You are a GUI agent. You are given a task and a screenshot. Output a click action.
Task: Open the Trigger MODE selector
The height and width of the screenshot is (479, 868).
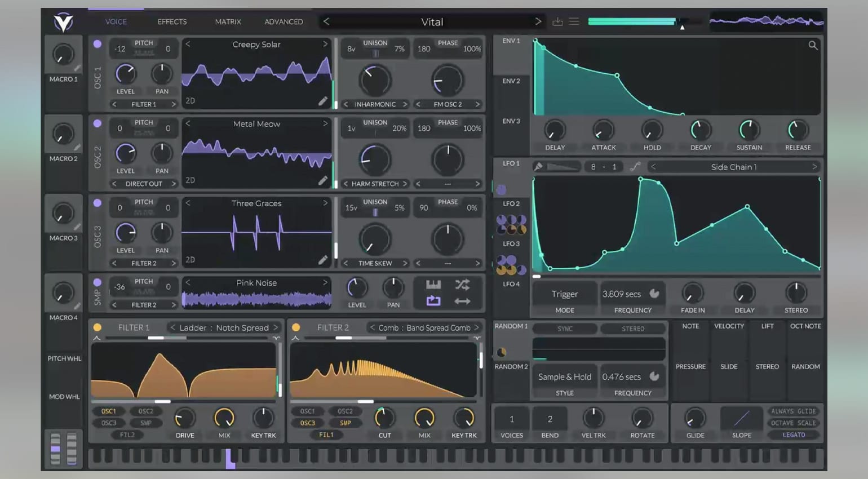click(565, 294)
